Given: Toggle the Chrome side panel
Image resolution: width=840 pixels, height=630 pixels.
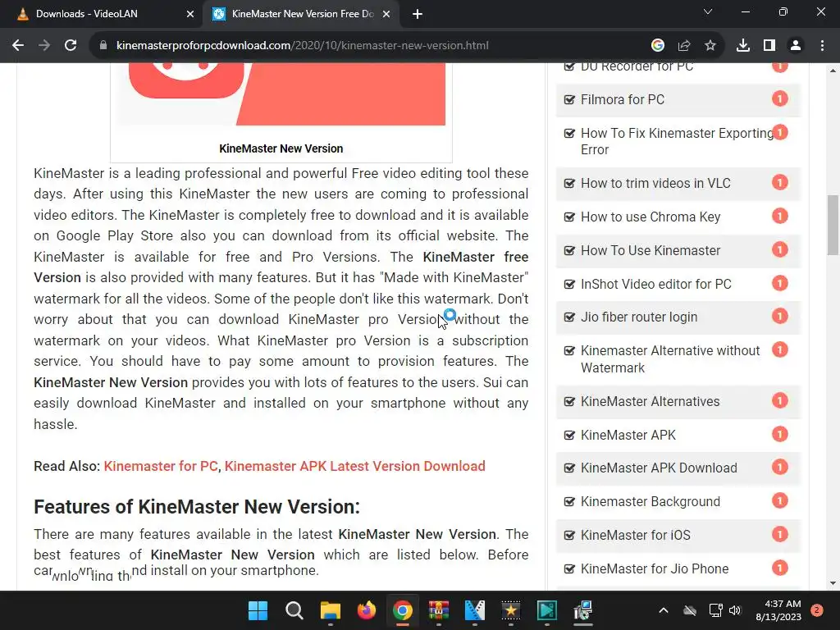Looking at the screenshot, I should coord(769,46).
